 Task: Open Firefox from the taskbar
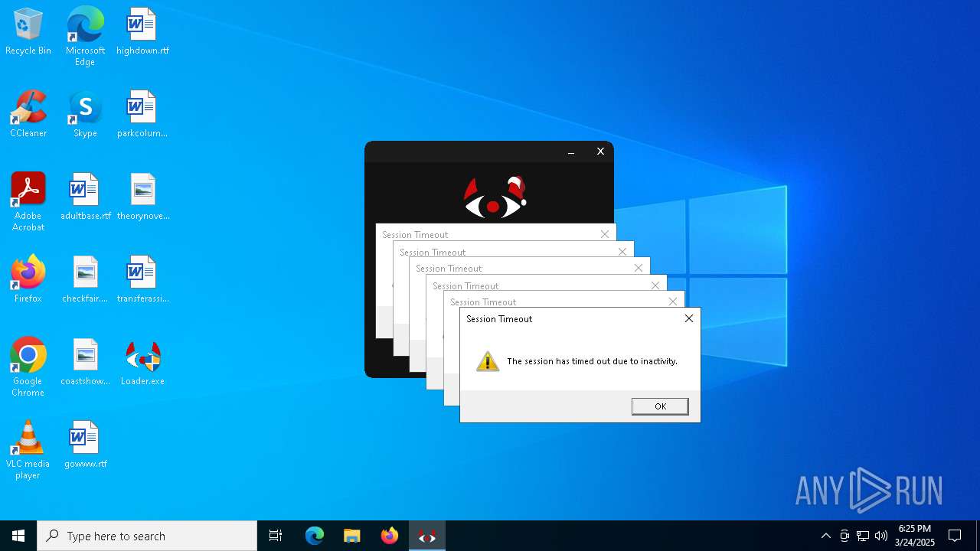390,536
